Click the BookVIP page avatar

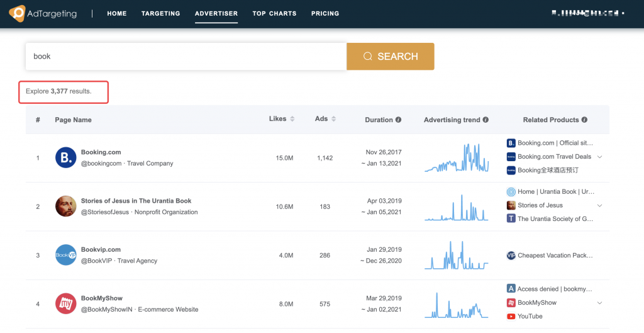65,256
